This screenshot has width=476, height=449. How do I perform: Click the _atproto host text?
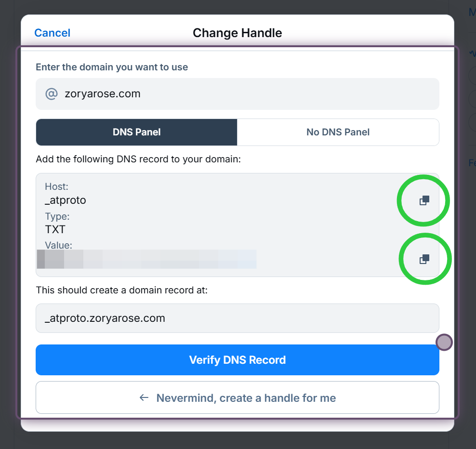[x=66, y=200]
